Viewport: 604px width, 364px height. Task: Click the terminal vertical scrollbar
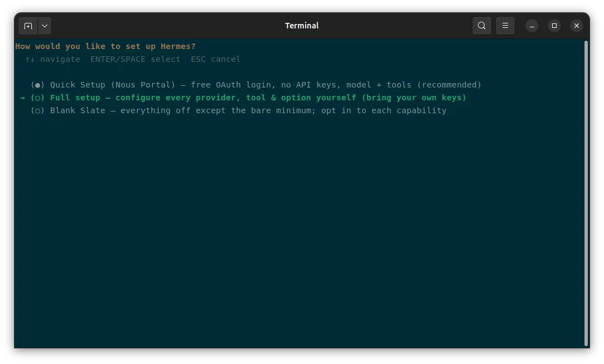586,193
